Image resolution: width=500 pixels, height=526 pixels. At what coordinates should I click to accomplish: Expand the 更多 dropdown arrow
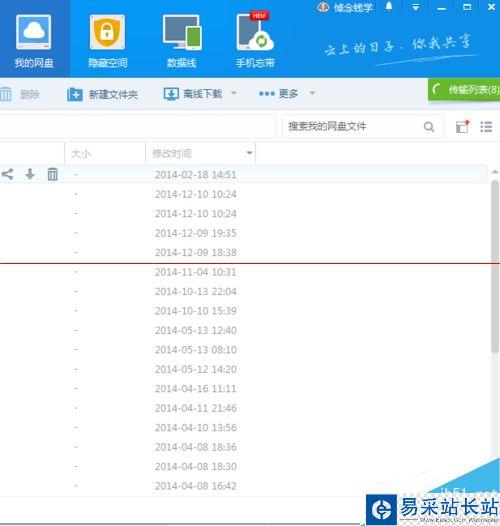pyautogui.click(x=312, y=93)
